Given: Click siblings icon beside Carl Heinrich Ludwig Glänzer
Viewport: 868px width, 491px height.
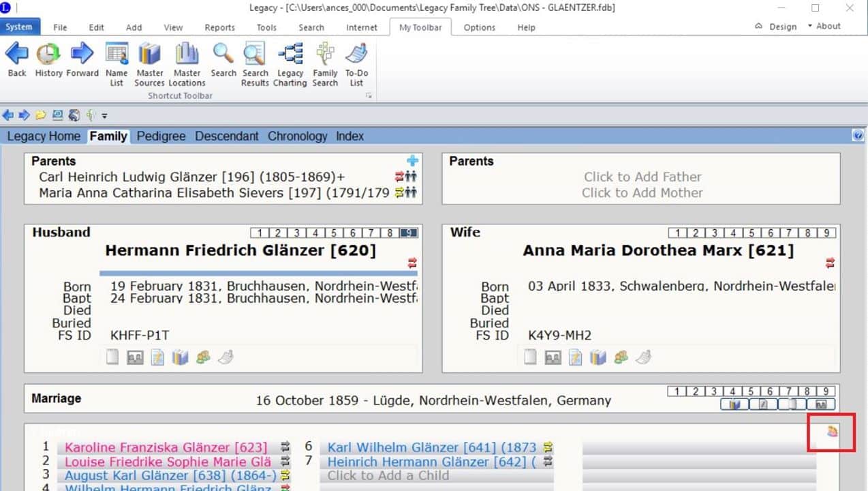Looking at the screenshot, I should pyautogui.click(x=411, y=177).
